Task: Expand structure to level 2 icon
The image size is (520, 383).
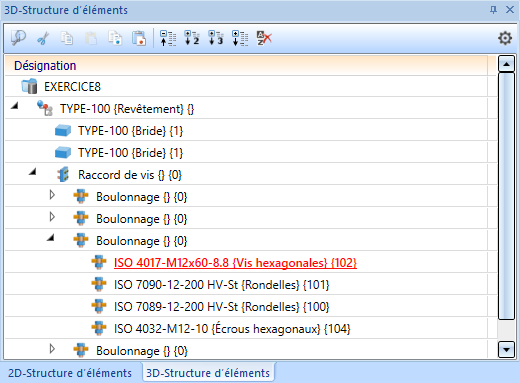Action: coord(192,38)
